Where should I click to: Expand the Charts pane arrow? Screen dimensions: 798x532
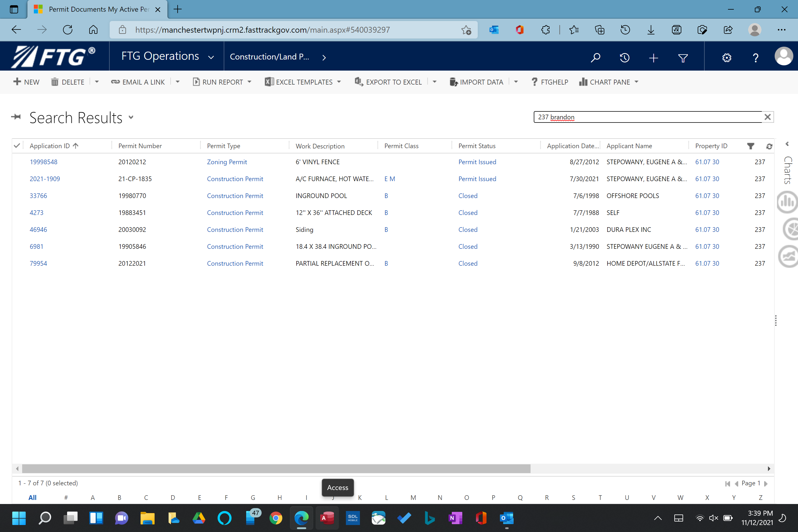[787, 144]
